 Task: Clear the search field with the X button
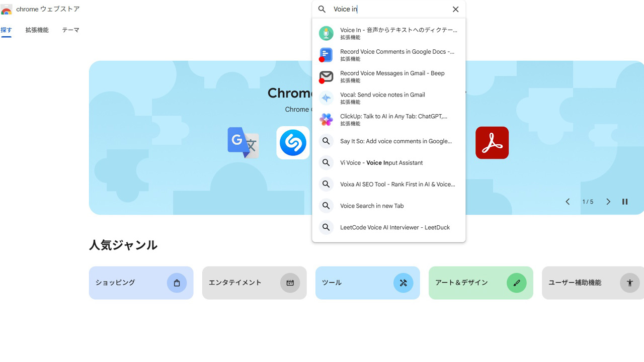[x=455, y=9]
